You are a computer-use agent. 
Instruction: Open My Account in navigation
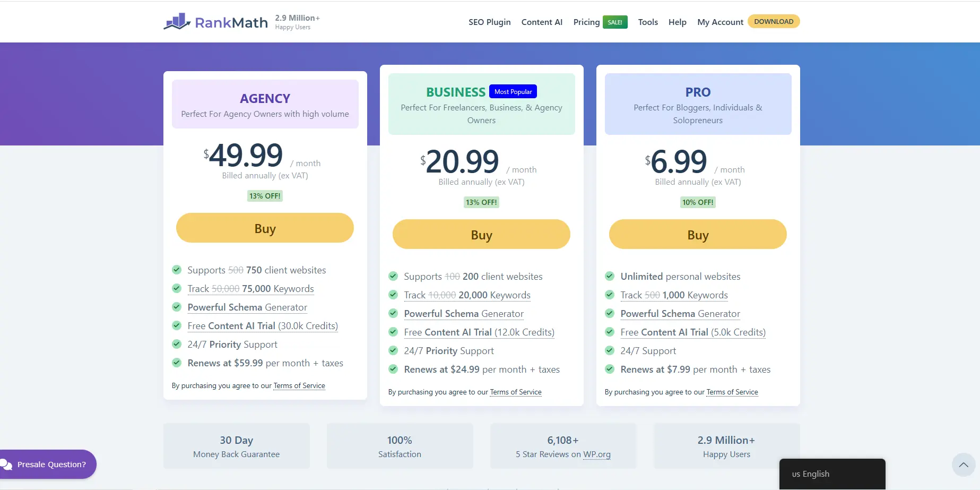720,22
